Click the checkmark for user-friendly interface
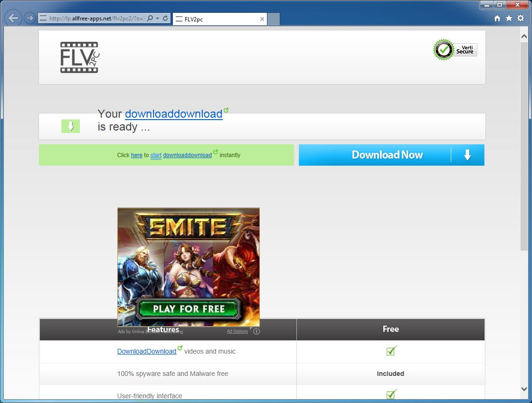This screenshot has width=532, height=403. (390, 394)
